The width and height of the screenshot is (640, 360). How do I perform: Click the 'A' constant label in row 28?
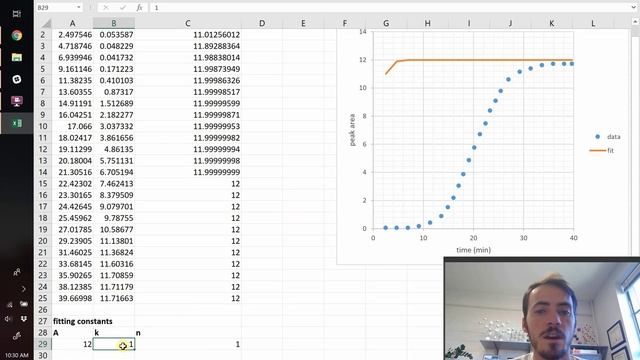(73, 333)
